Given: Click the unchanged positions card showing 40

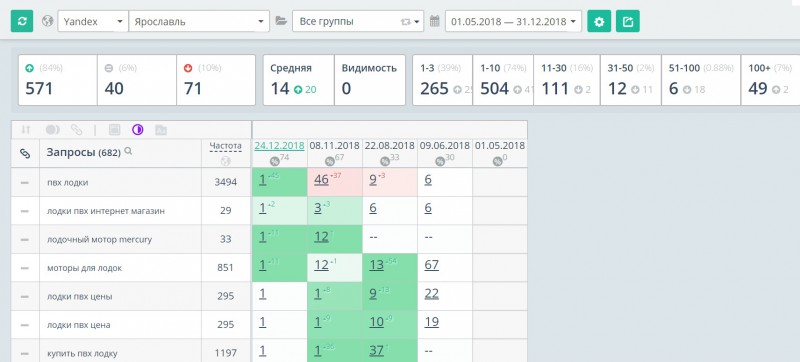Looking at the screenshot, I should (137, 80).
